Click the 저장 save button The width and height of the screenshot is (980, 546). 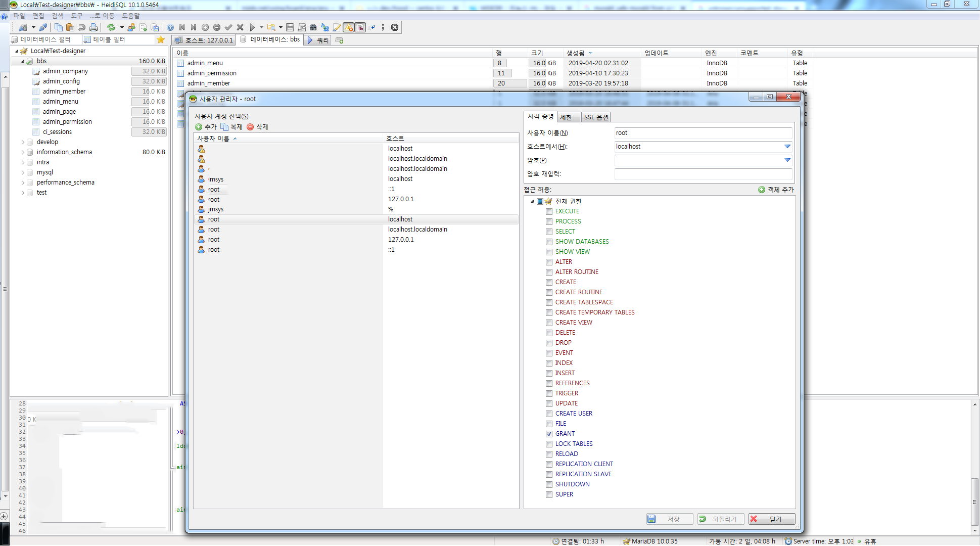pos(669,519)
